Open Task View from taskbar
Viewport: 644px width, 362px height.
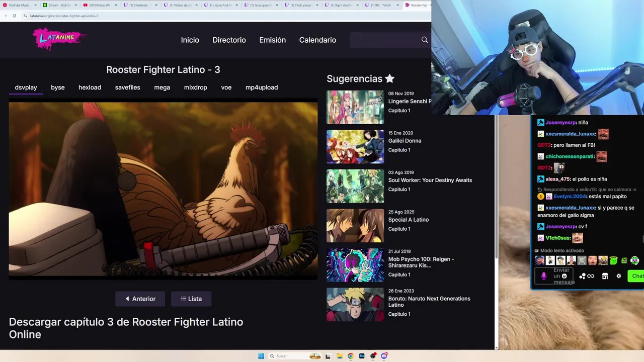pos(328,356)
